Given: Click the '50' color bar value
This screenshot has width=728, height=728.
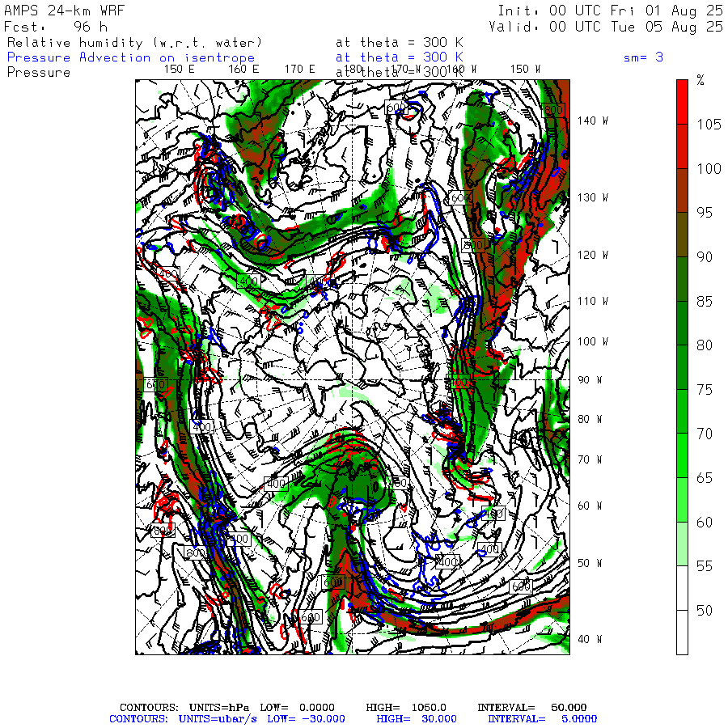Looking at the screenshot, I should 705,610.
